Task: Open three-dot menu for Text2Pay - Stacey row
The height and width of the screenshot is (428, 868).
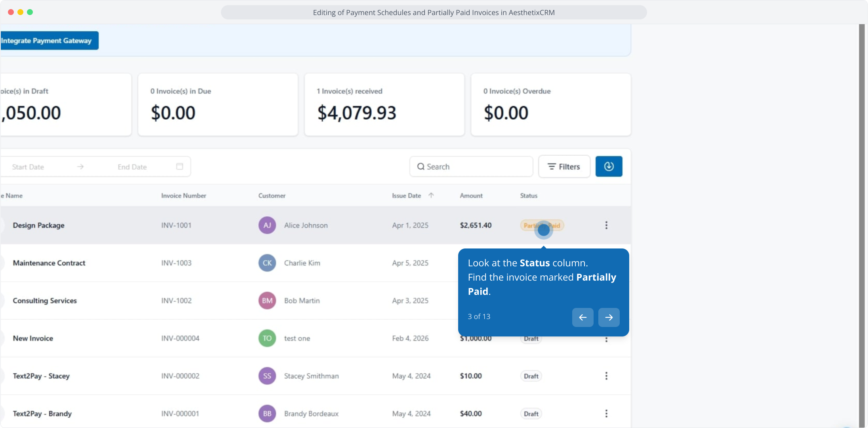Action: 606,376
